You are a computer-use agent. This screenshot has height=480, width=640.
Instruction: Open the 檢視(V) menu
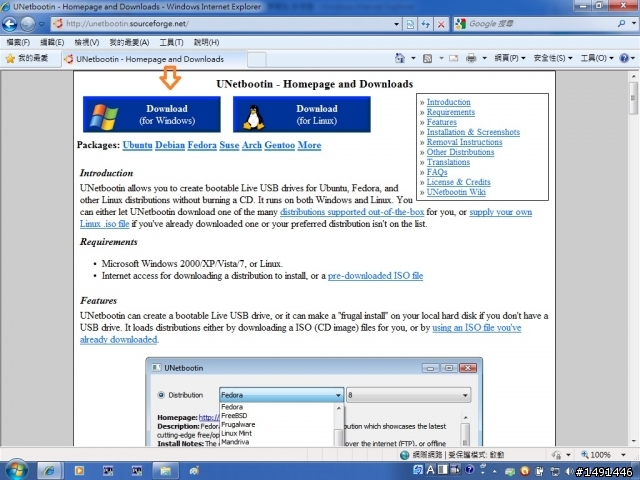pyautogui.click(x=87, y=42)
